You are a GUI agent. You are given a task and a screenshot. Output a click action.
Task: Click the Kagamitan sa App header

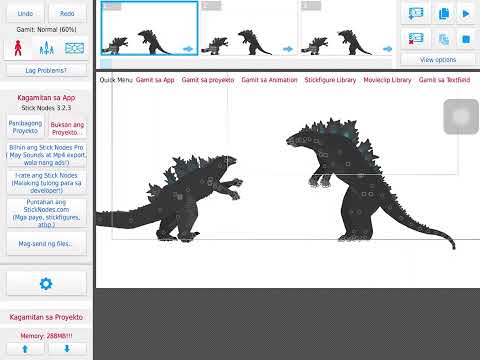(x=46, y=98)
